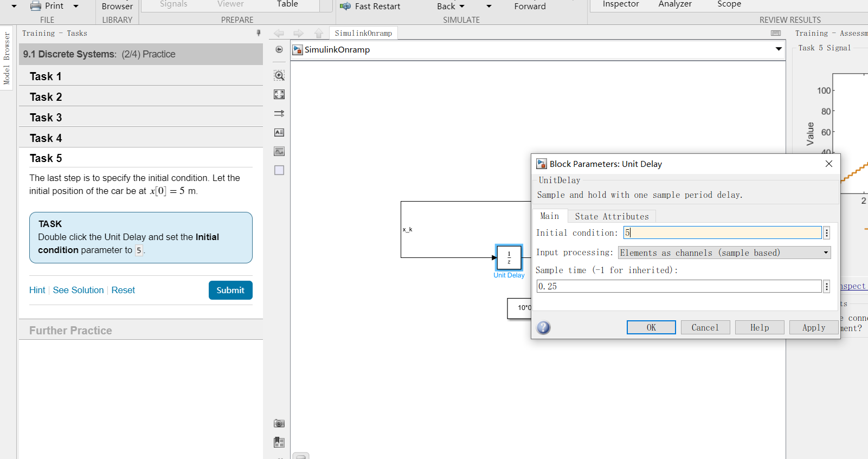Screen dimensions: 868x459
Task: Expand the Further Practice section
Action: click(x=141, y=331)
